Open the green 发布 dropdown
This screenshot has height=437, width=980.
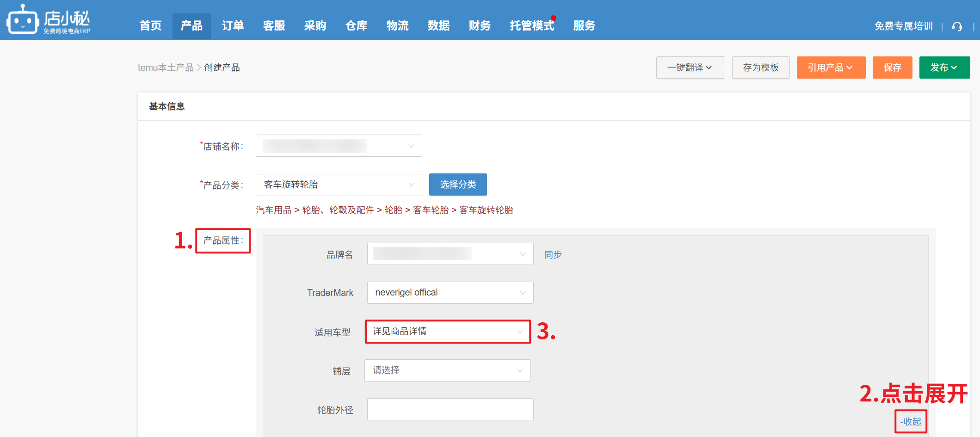(x=944, y=68)
